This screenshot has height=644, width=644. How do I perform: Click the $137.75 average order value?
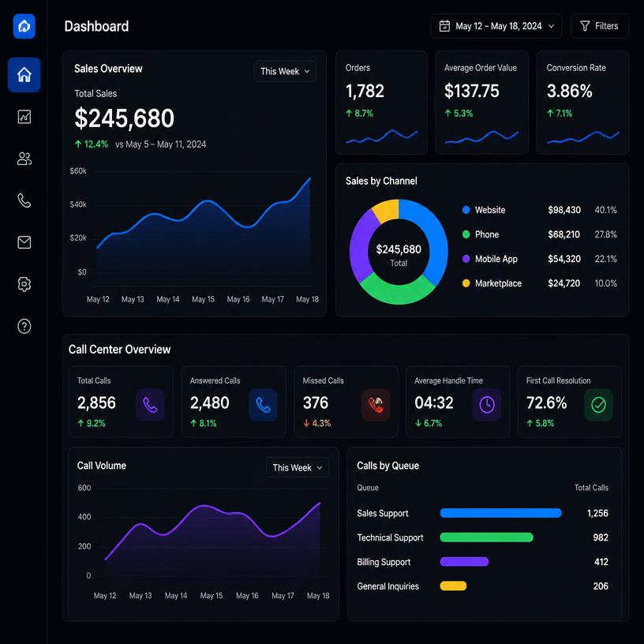(x=471, y=92)
